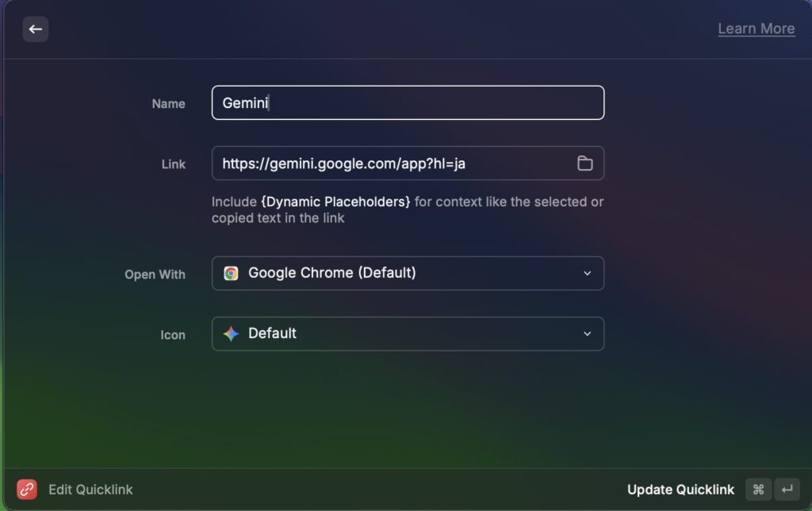The width and height of the screenshot is (812, 511).
Task: Click the Gemini sparkle icon
Action: 231,334
